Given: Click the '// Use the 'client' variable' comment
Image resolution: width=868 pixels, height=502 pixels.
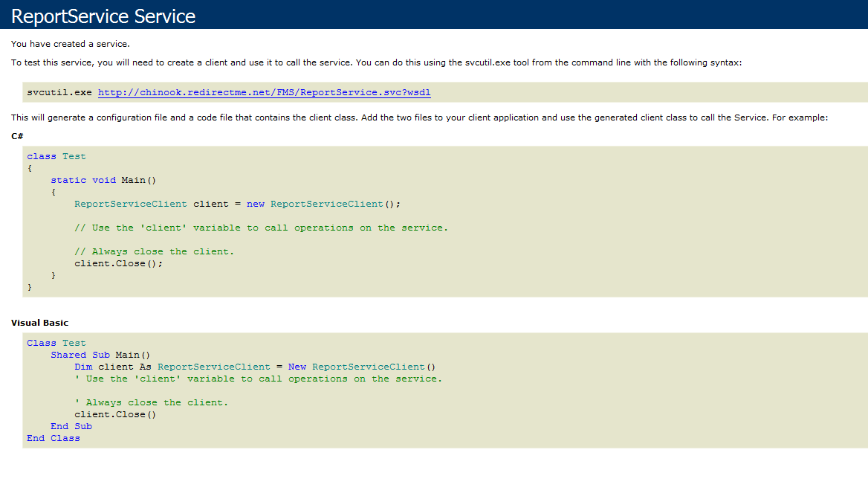Looking at the screenshot, I should (262, 228).
